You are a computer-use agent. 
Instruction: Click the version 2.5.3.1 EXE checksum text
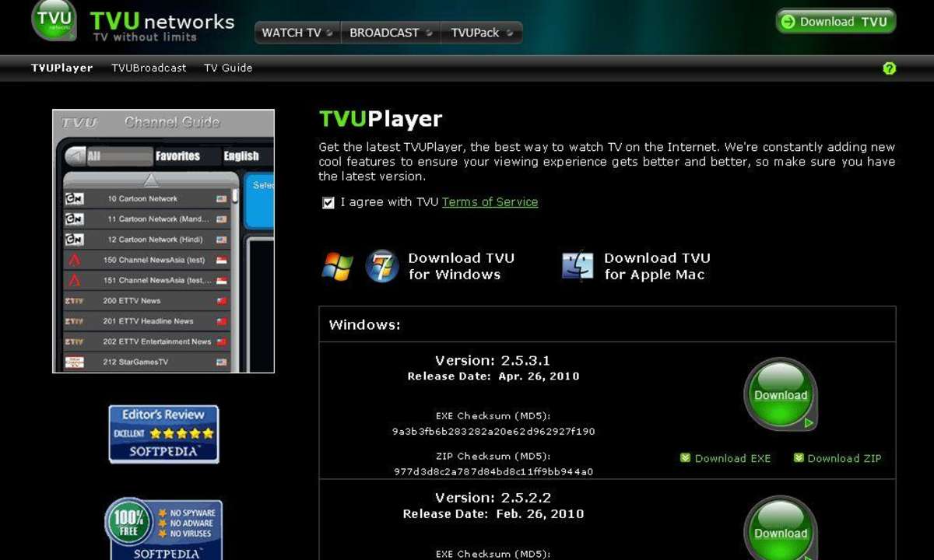click(493, 432)
